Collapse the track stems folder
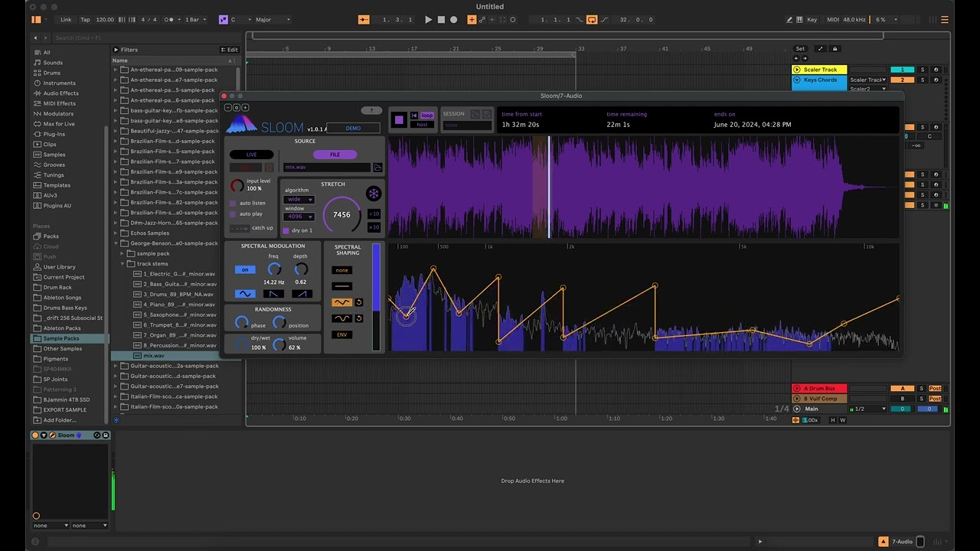Image resolution: width=980 pixels, height=551 pixels. 122,264
